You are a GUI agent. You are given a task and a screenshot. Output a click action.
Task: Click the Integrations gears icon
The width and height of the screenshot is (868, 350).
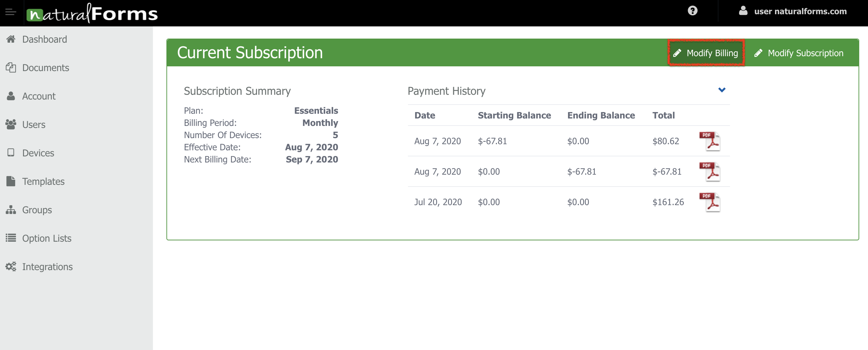(x=11, y=267)
